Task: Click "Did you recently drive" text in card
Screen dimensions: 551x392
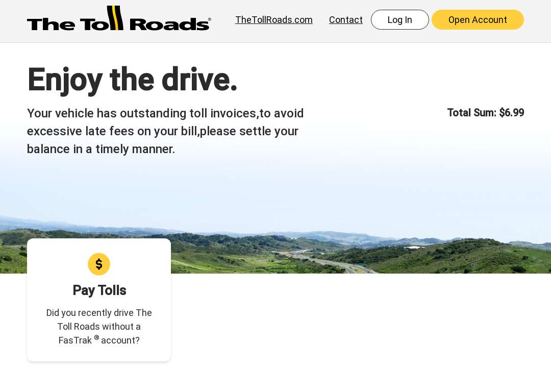Action: coord(90,312)
